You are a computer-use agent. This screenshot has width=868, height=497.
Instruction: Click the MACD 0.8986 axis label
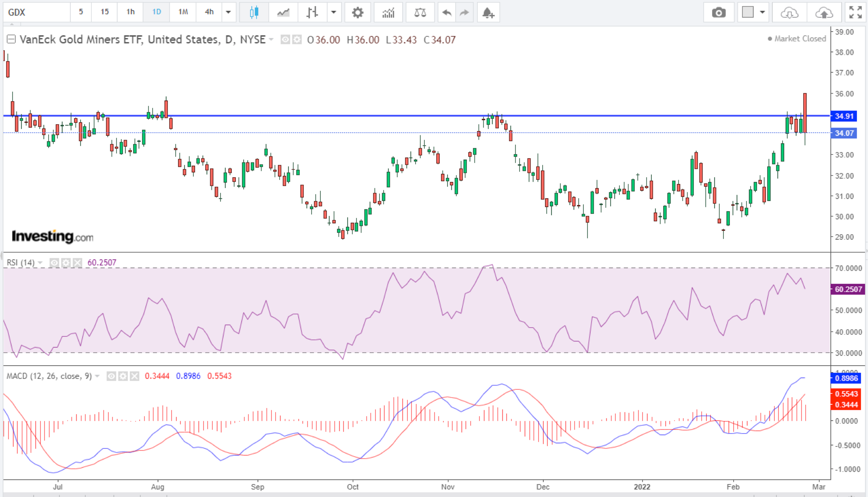click(846, 378)
